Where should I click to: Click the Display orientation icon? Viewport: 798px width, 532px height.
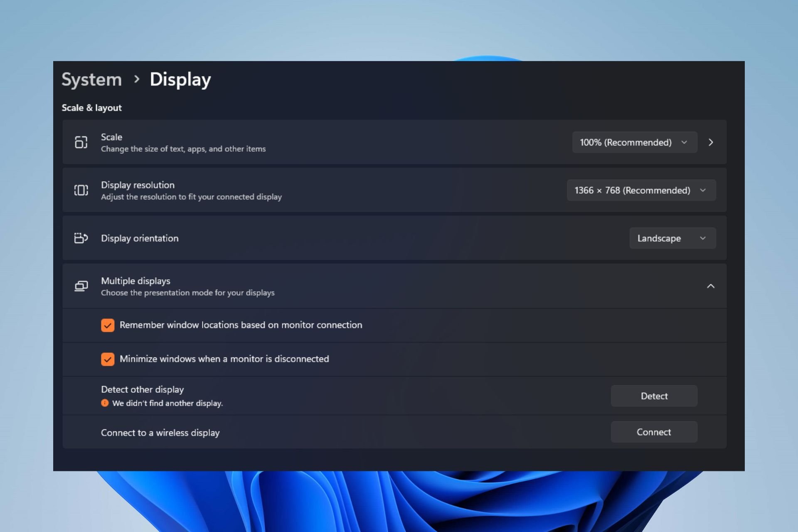81,238
